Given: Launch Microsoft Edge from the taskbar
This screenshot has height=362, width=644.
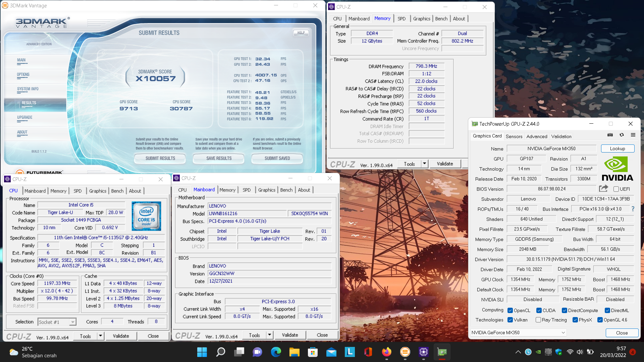Looking at the screenshot, I should pos(276,352).
